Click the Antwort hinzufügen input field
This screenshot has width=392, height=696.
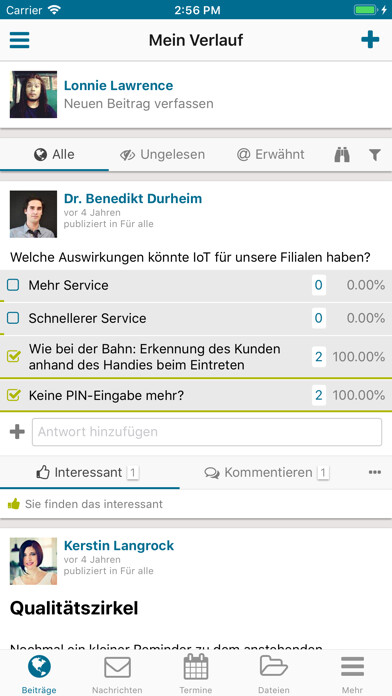pos(207,432)
